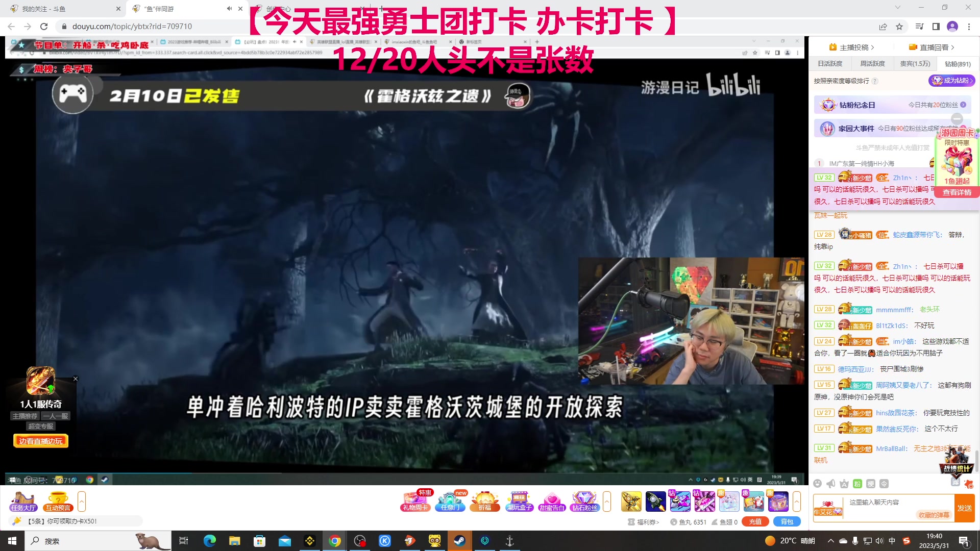Open the 任务大厅 task hall icon
Image resolution: width=980 pixels, height=551 pixels.
tap(23, 501)
